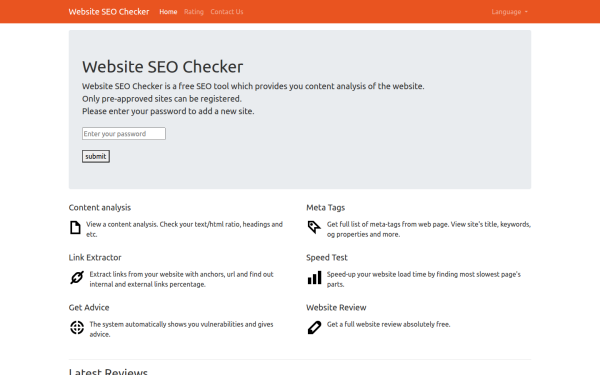Viewport: 600px width, 375px height.
Task: Click the Get Advice lifebuoy icon
Action: tap(77, 328)
